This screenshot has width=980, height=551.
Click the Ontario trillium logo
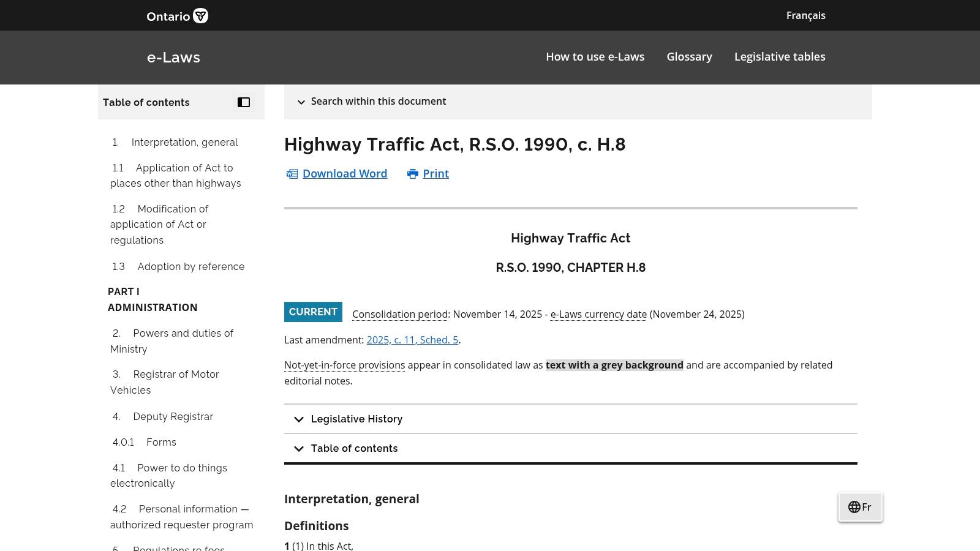click(x=177, y=16)
